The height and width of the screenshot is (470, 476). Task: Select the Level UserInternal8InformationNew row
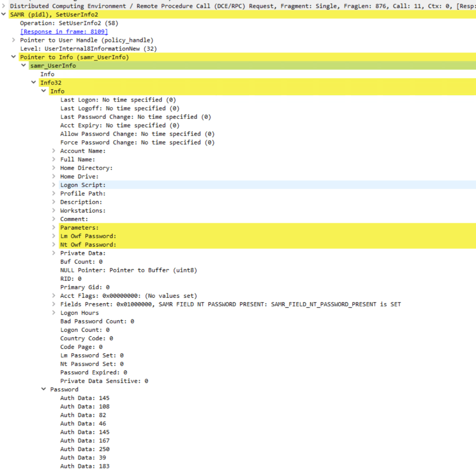(x=88, y=49)
